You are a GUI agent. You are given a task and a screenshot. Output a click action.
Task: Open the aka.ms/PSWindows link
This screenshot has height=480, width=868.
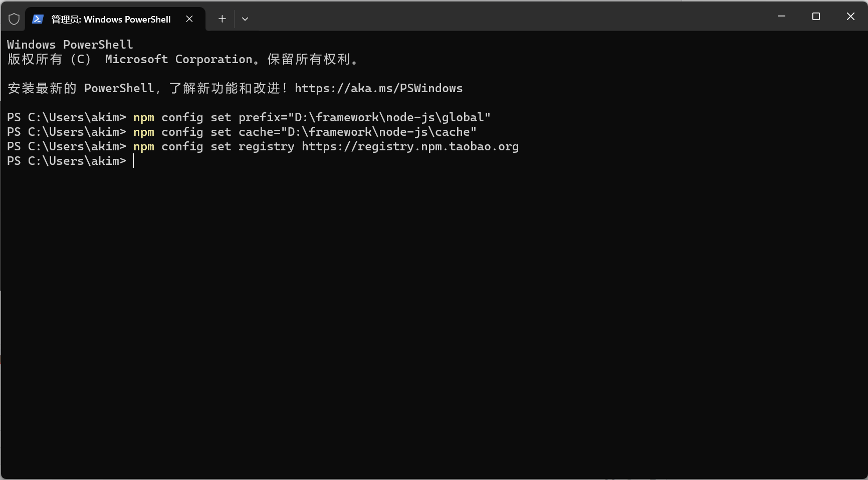coord(378,89)
